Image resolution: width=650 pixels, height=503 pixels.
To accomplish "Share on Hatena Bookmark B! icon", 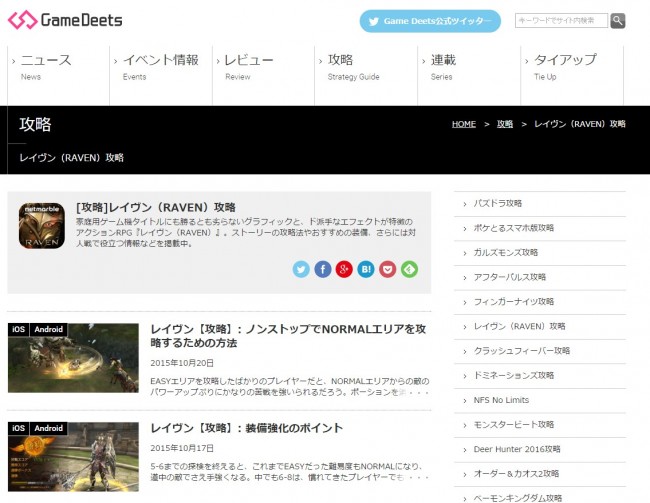I will 366,269.
